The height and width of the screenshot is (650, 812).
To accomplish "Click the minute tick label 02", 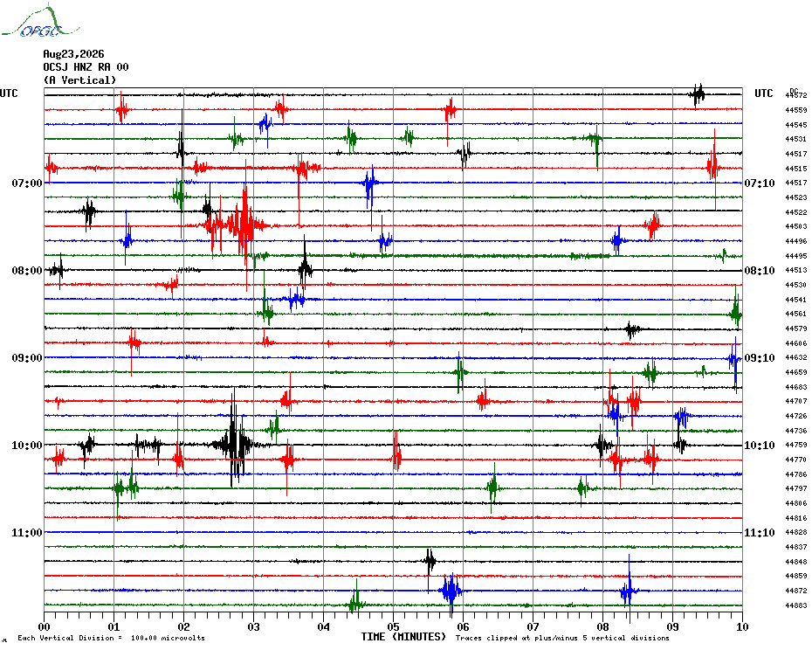I will coord(184,626).
